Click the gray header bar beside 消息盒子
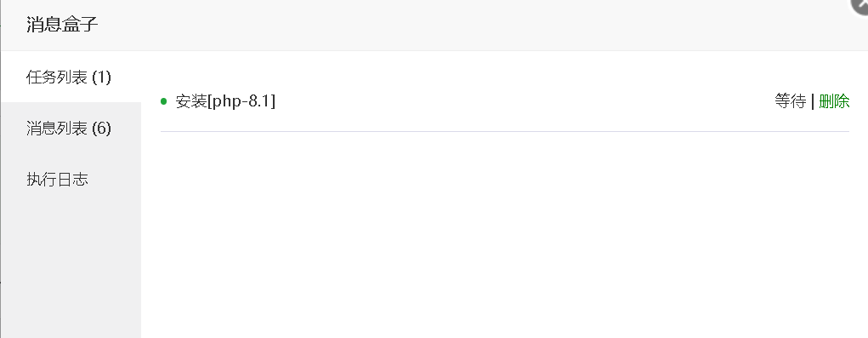Image resolution: width=868 pixels, height=338 pixels. [470, 25]
